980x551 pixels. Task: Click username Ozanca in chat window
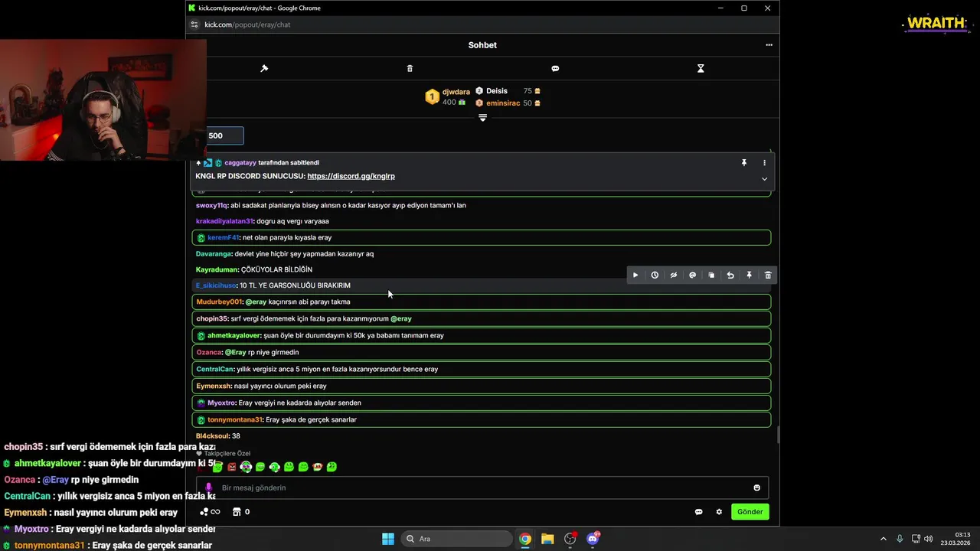click(x=209, y=352)
